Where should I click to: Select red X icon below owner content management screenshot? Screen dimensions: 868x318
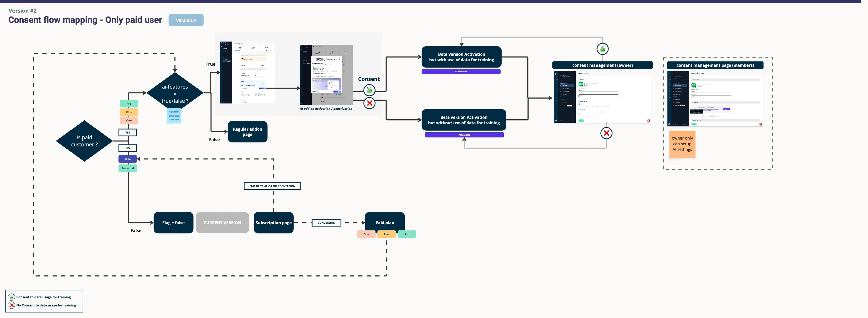click(606, 133)
